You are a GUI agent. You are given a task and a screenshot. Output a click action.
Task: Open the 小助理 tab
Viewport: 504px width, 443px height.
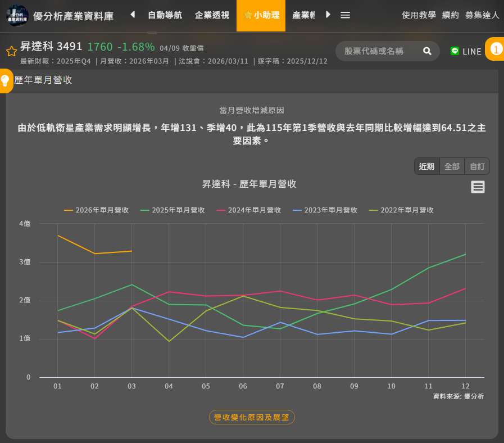tap(261, 15)
